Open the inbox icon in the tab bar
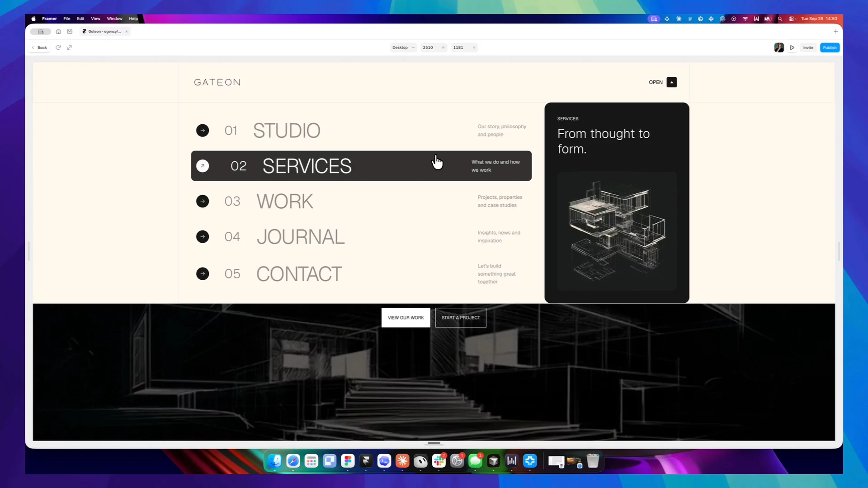 (70, 32)
